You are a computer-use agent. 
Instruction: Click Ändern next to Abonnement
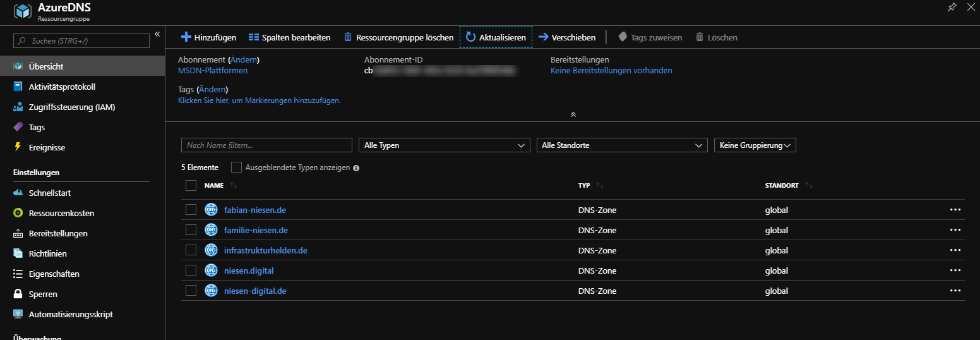244,59
